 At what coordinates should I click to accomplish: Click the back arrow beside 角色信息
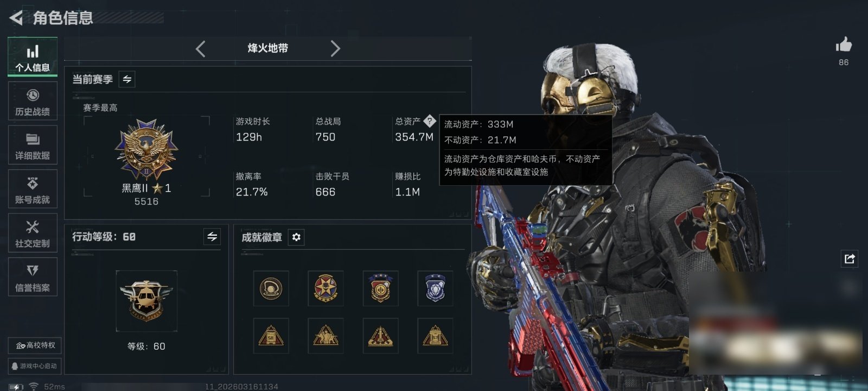pos(16,18)
